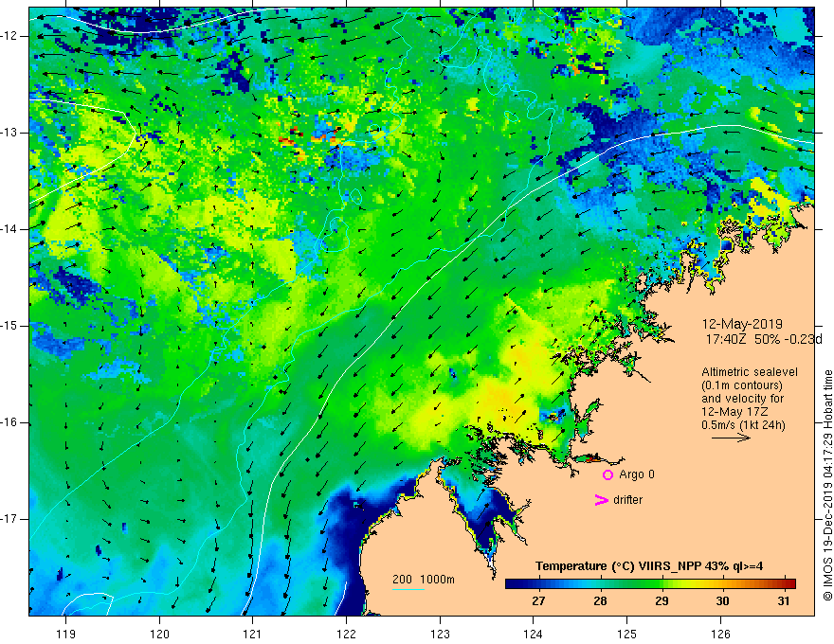The width and height of the screenshot is (834, 644).
Task: Click the colorbar tick label 27
Action: click(x=539, y=601)
